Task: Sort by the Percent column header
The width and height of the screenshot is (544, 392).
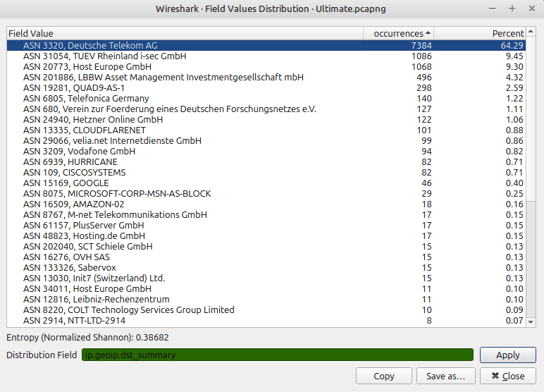Action: 480,33
